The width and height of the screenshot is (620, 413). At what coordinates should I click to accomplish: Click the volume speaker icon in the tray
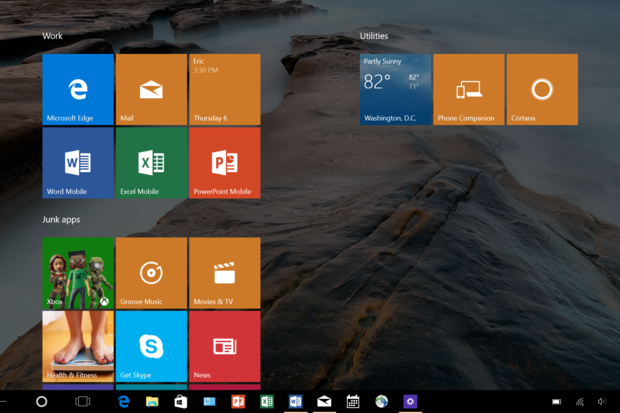(602, 402)
